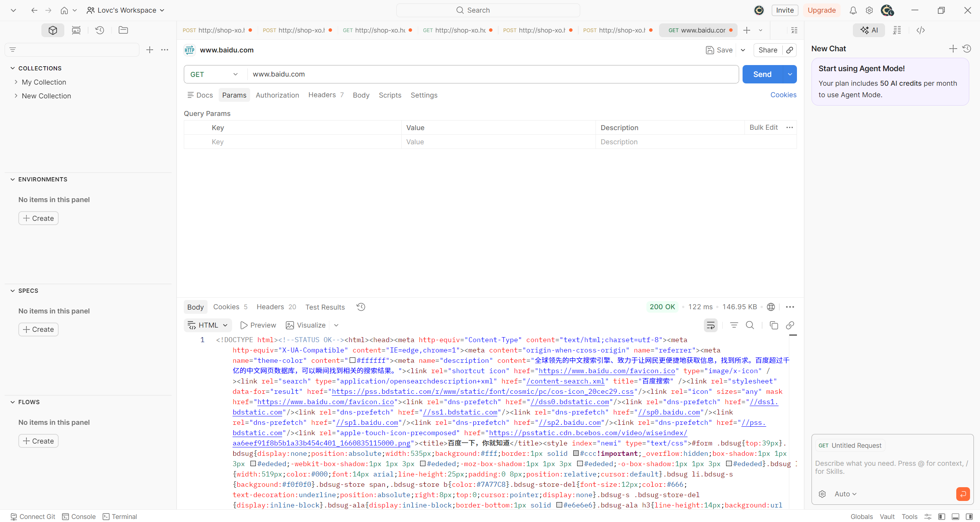Screen dimensions: 980x522
Task: Click the #ffffff color swatch in response
Action: pos(353,360)
